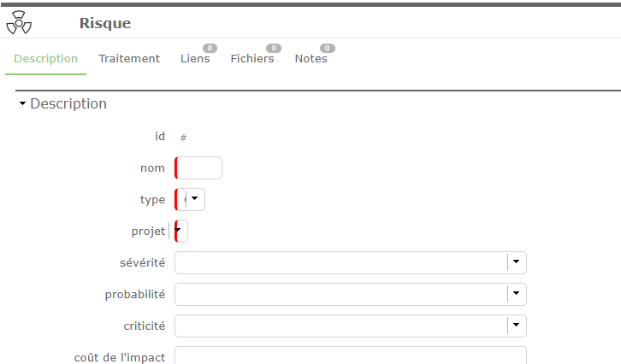Click the count badge above Fichiers
This screenshot has width=621, height=364.
(274, 48)
